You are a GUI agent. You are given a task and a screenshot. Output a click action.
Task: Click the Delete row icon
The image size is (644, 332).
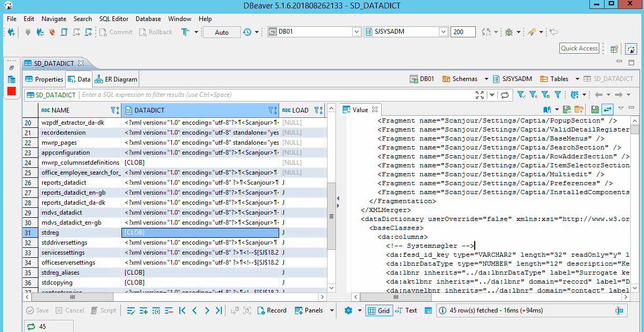169,310
